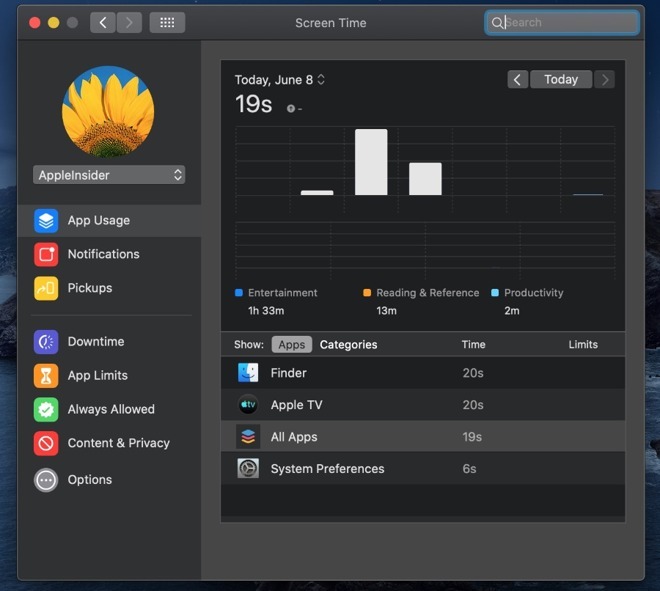Screen dimensions: 660x591
Task: Go forward with toolbar forward arrow
Action: [129, 22]
